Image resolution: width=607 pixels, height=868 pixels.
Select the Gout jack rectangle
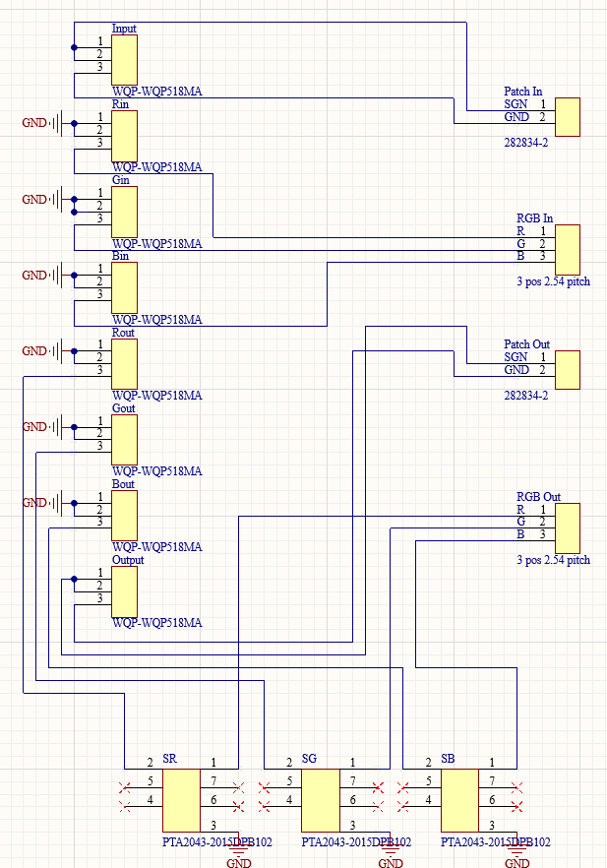125,440
